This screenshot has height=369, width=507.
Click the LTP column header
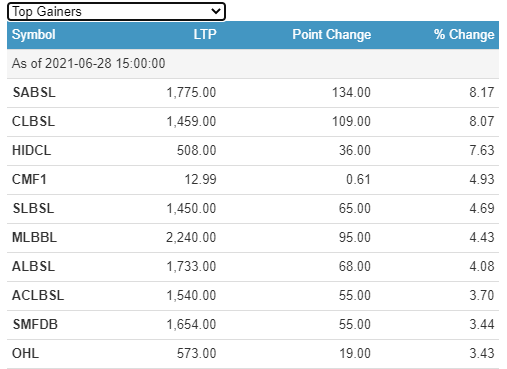(205, 34)
